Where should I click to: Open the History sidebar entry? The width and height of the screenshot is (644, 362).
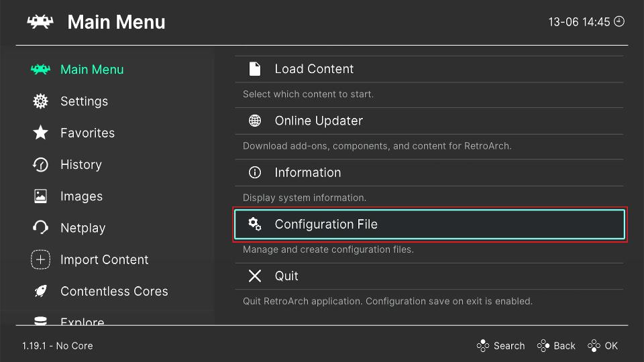[x=81, y=165]
